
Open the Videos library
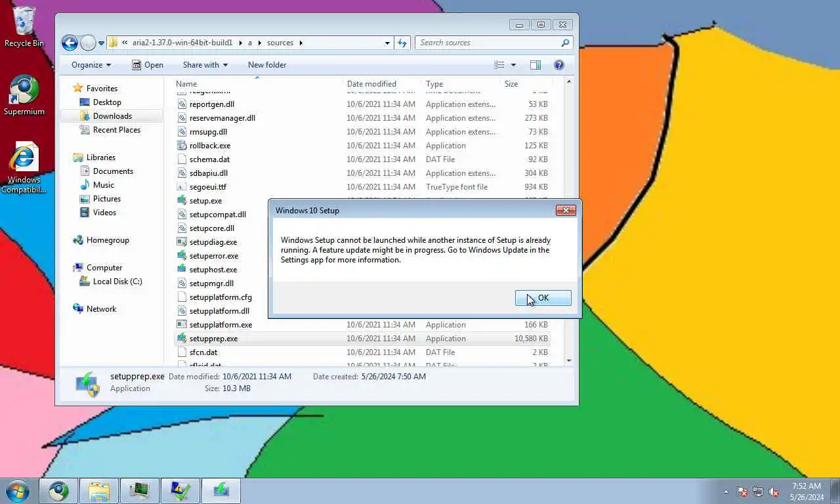pos(104,213)
